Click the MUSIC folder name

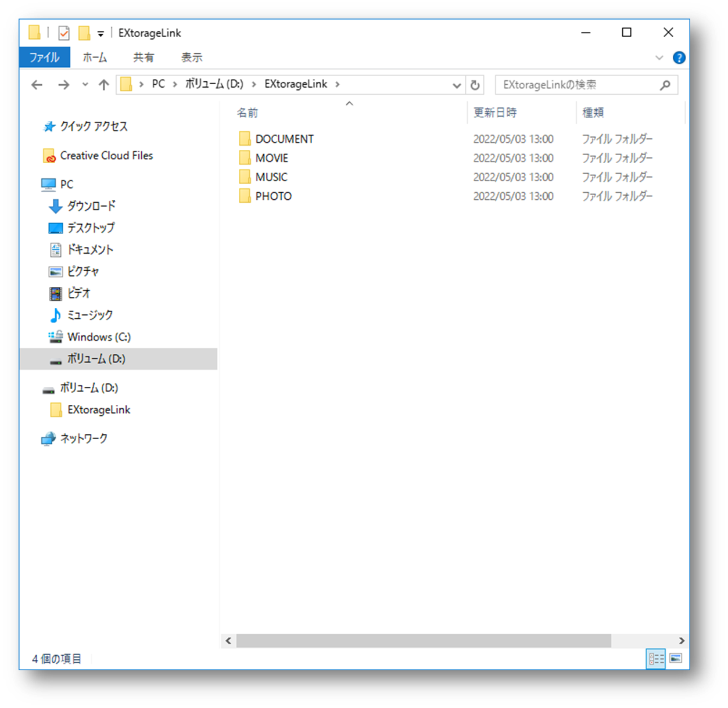coord(271,177)
